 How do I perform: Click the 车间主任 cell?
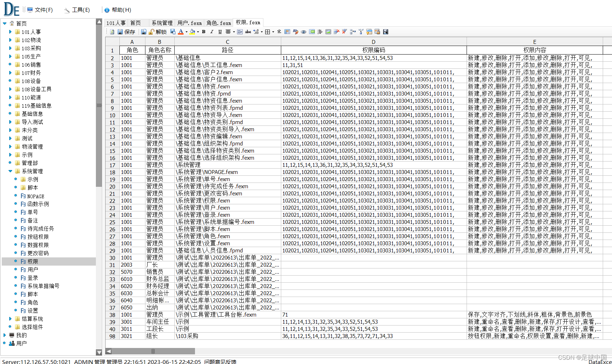160,322
